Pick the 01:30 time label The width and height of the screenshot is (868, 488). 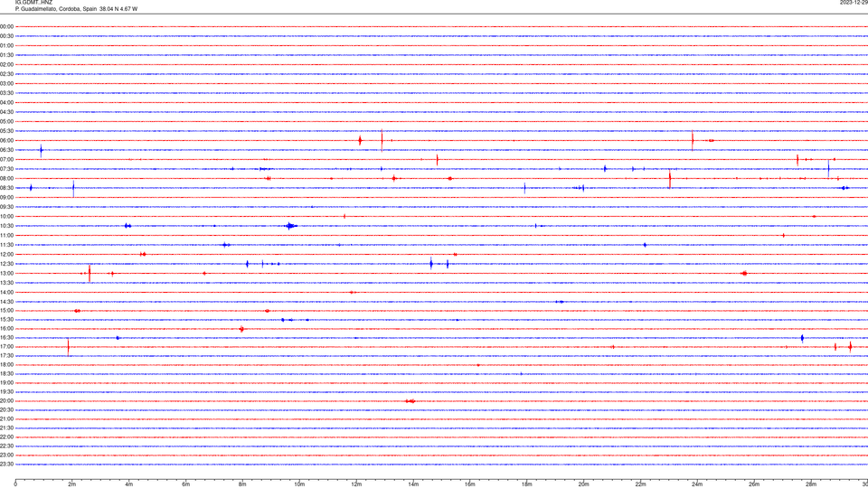point(6,55)
